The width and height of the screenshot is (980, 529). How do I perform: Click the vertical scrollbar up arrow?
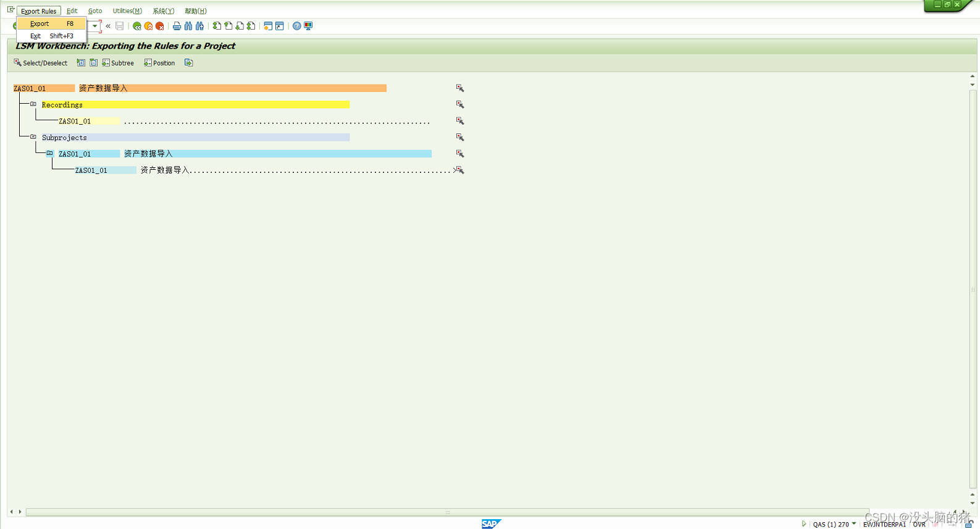pos(973,77)
